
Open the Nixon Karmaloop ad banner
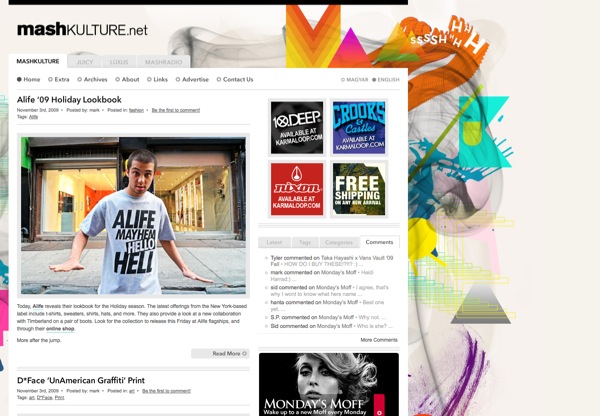tap(297, 189)
